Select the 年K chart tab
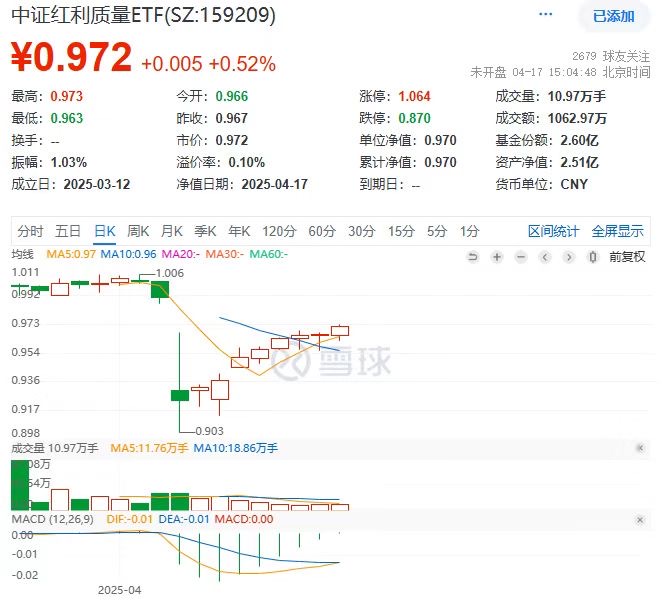This screenshot has height=603, width=664. (239, 231)
